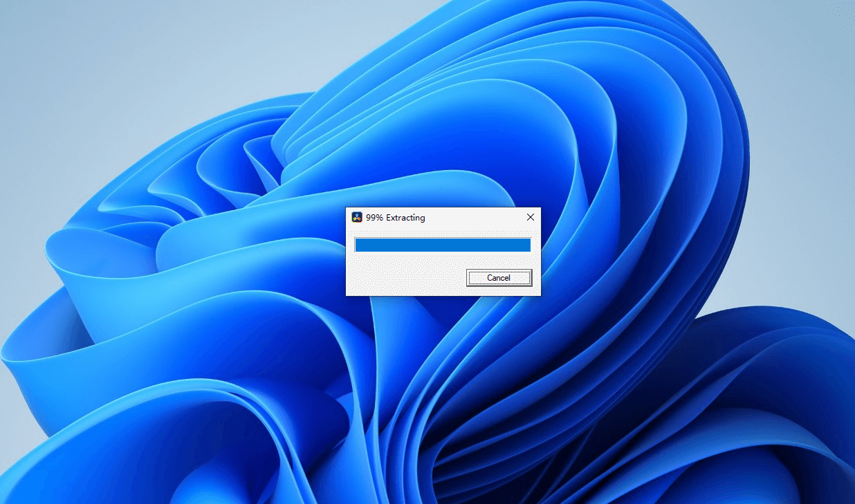Click the right end of the progress bar
Screen dimensions: 855x504
click(x=527, y=245)
